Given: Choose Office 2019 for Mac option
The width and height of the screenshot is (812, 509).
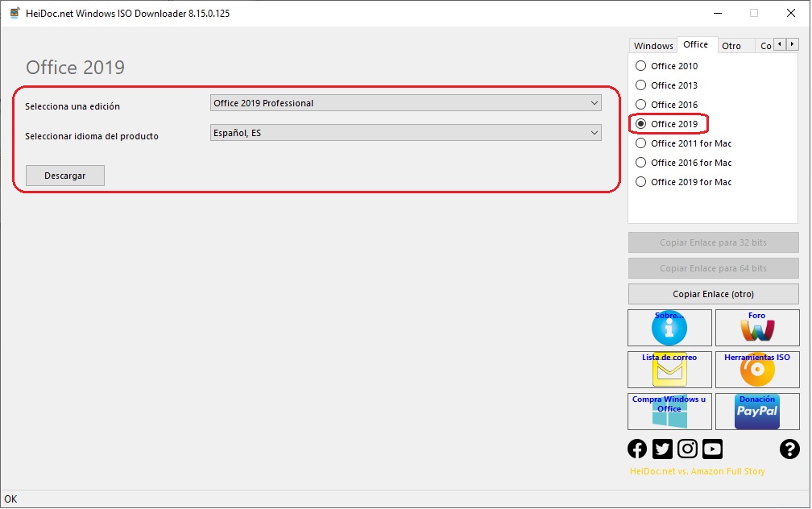Looking at the screenshot, I should 641,182.
